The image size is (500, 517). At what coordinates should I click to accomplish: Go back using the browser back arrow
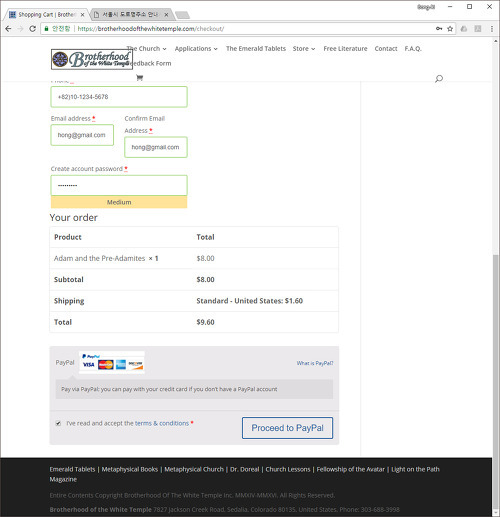pos(8,29)
